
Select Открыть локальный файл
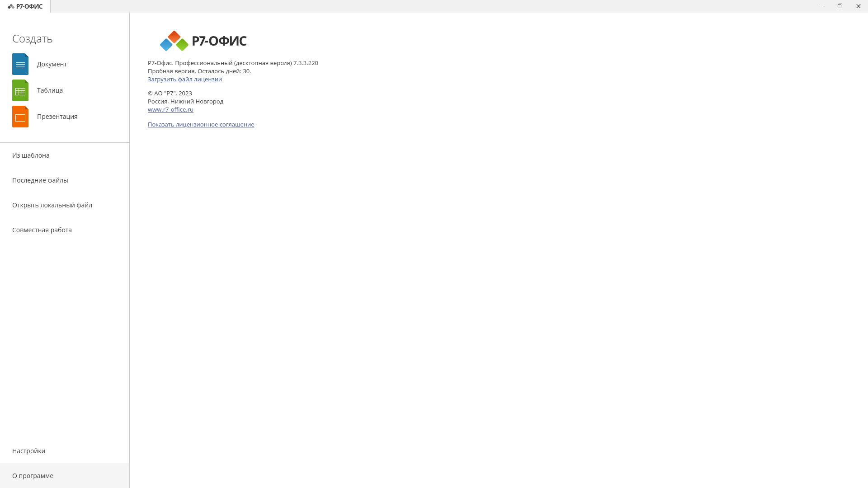[65, 205]
